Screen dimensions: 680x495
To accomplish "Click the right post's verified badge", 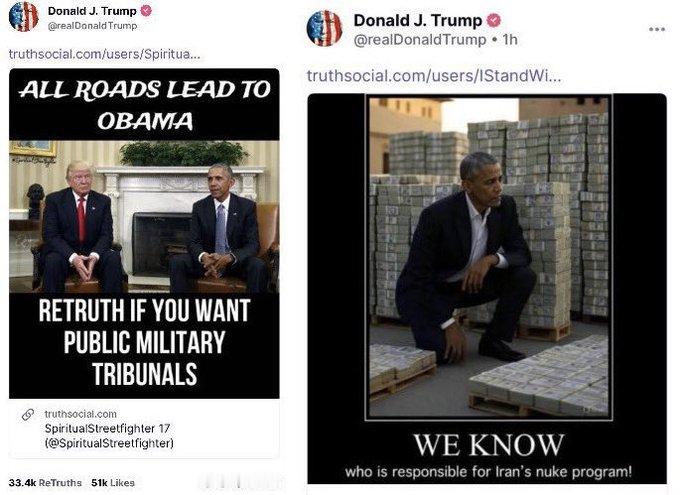I will pos(494,20).
